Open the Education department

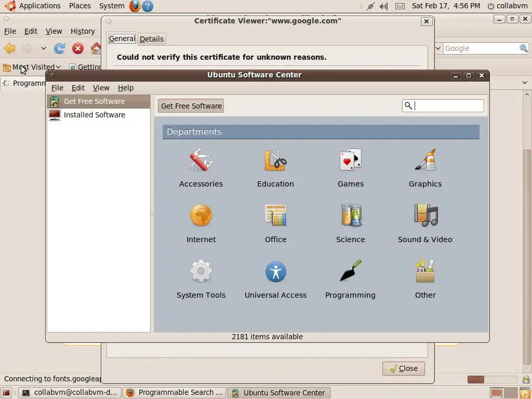click(275, 168)
